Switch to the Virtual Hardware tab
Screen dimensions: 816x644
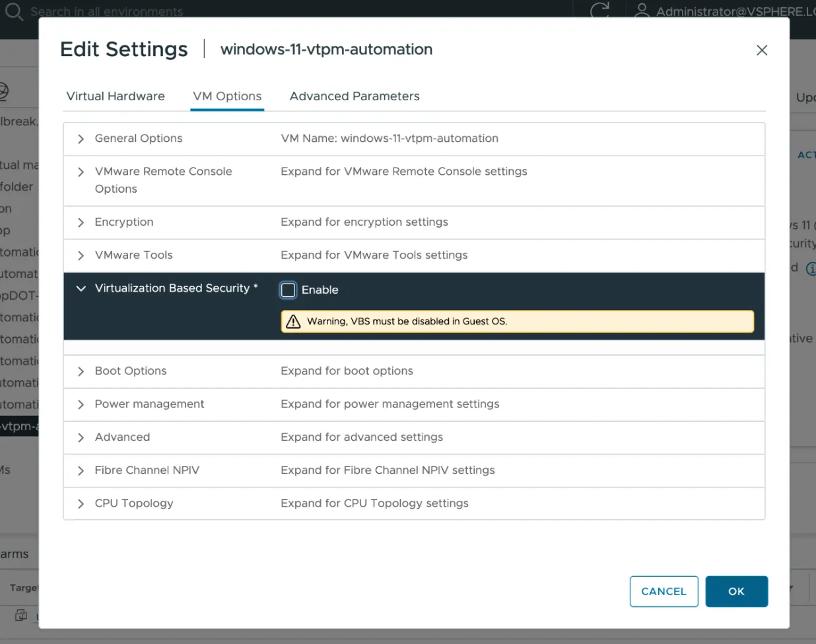point(115,96)
